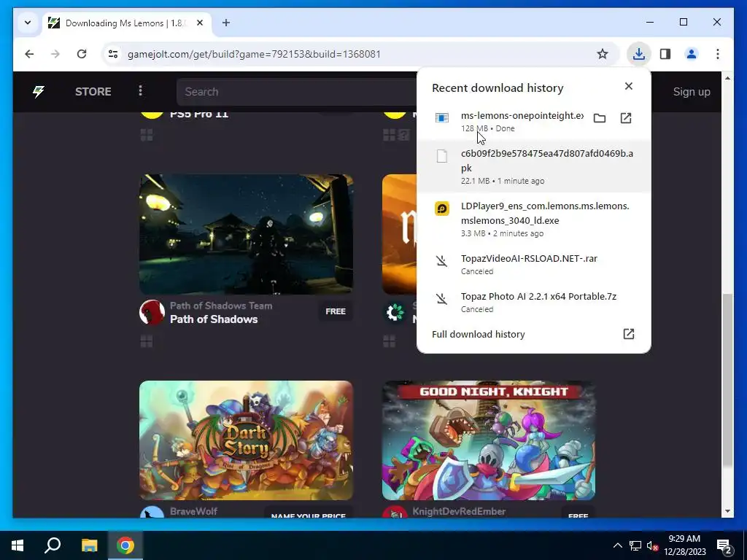Click the Chrome taskbar icon
The width and height of the screenshot is (747, 560).
pos(125,545)
